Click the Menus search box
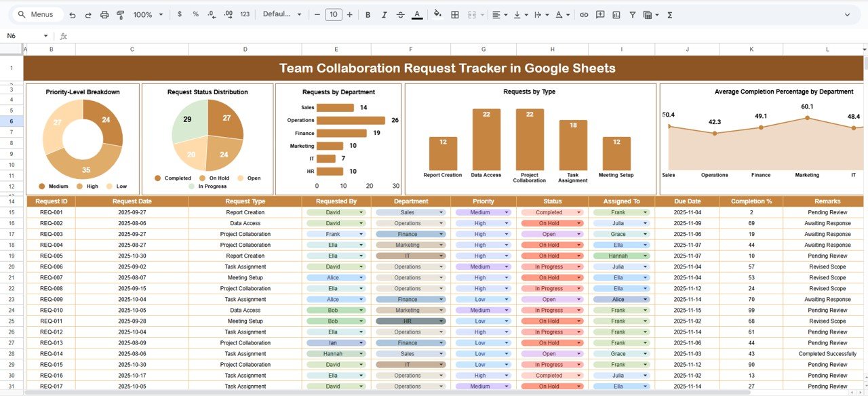Image resolution: width=868 pixels, height=396 pixels. pyautogui.click(x=41, y=14)
